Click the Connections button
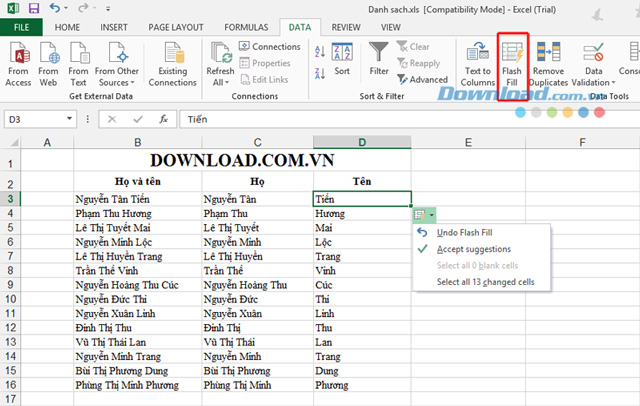640x406 pixels. pyautogui.click(x=270, y=47)
